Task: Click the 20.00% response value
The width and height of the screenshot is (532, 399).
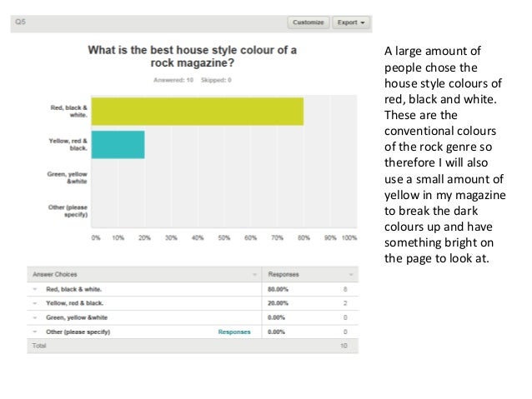Action: [x=278, y=303]
